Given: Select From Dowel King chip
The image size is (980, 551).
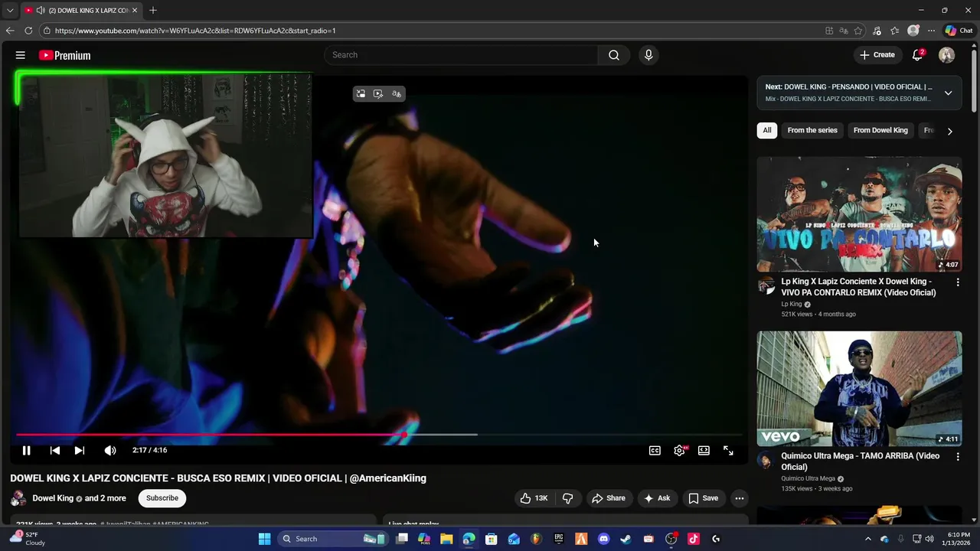Looking at the screenshot, I should [880, 130].
